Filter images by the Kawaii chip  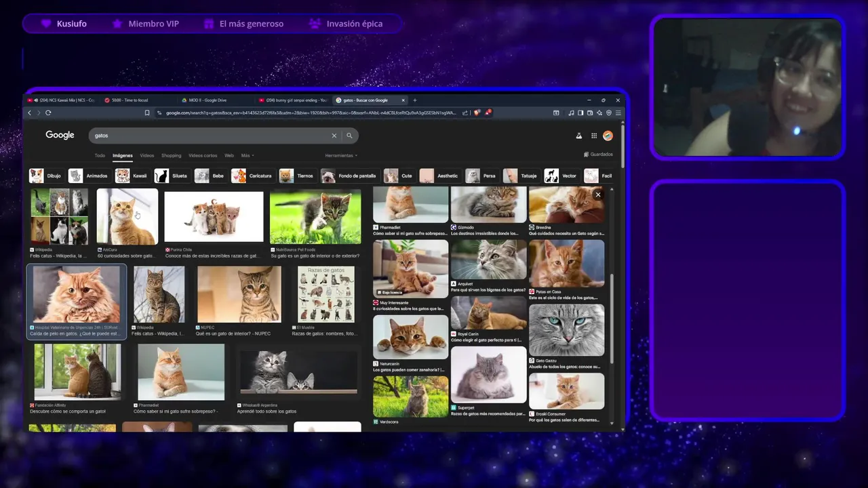pos(132,176)
